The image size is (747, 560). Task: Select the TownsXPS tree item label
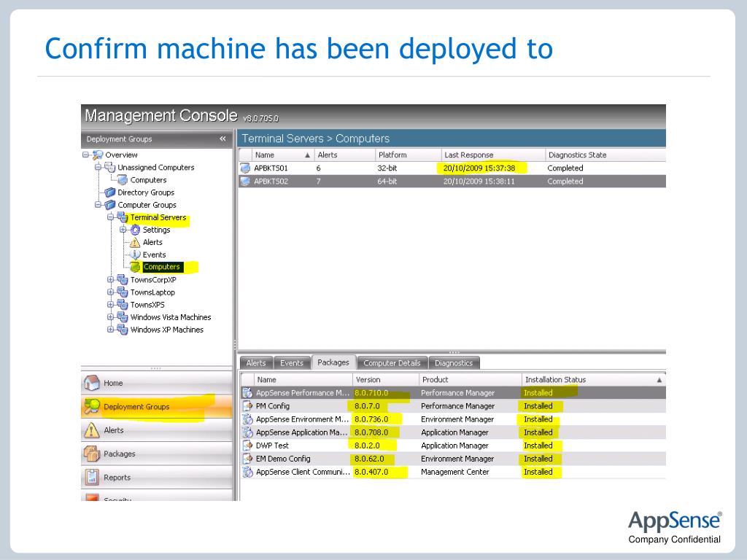click(147, 305)
